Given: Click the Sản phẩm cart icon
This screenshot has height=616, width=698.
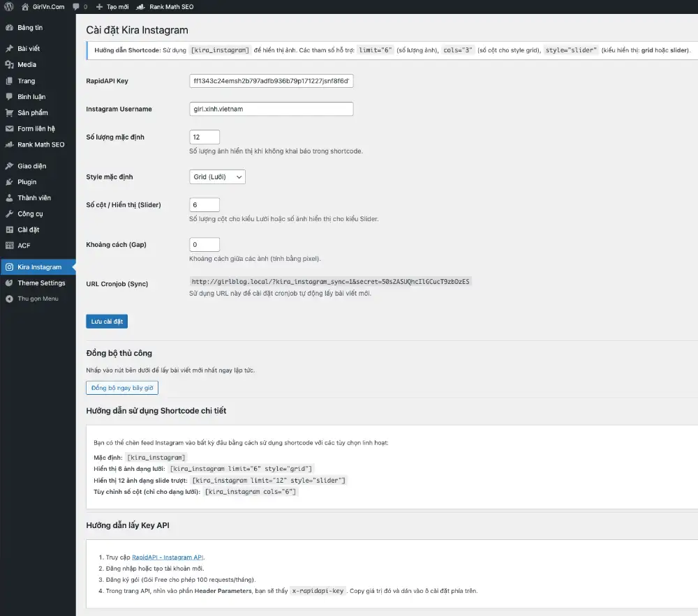Looking at the screenshot, I should coord(9,113).
